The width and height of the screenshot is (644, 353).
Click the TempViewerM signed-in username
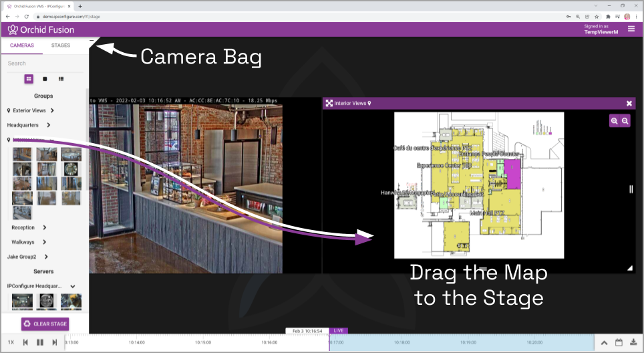601,32
